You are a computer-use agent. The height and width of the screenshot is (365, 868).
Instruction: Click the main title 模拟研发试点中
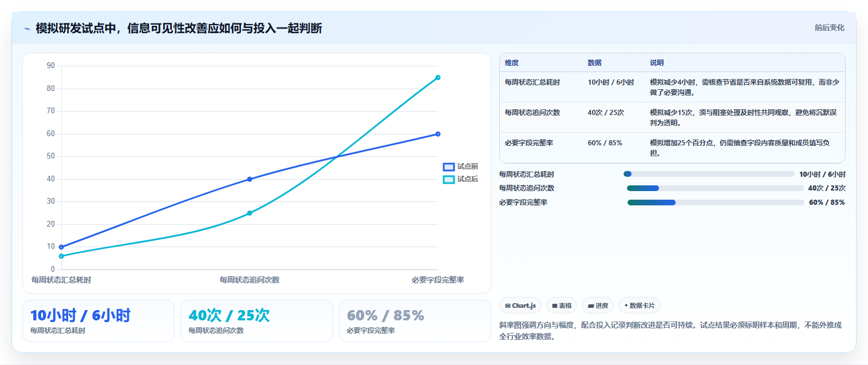[179, 28]
